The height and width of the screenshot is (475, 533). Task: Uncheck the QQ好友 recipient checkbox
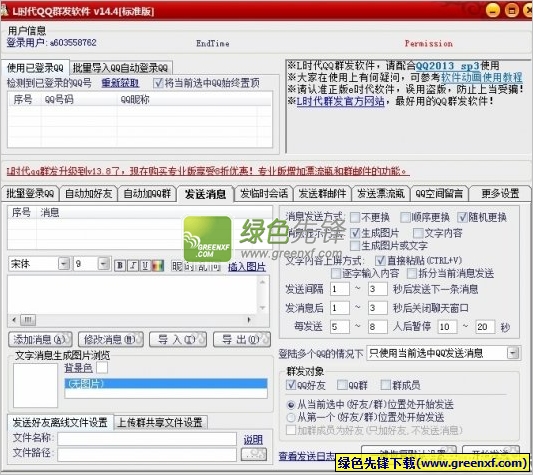[291, 385]
